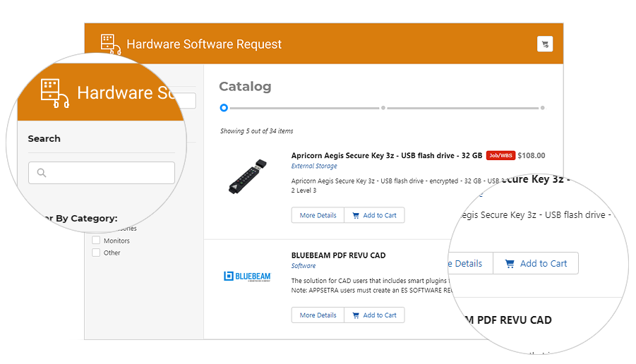This screenshot has width=636, height=364.
Task: Add Apricorn Aegis Secure Key to cart
Action: [x=374, y=215]
